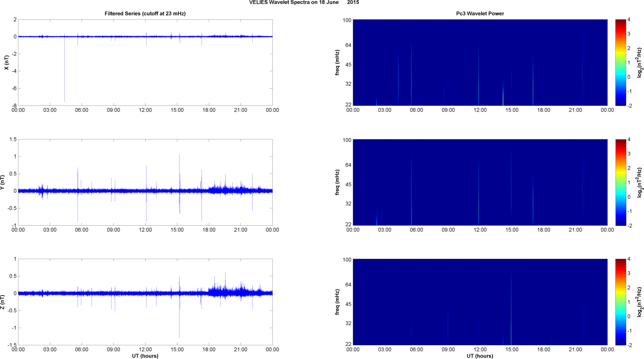The height and width of the screenshot is (359, 644).
Task: Click the '09:00' tick under the middle spectrogram
Action: 448,230
